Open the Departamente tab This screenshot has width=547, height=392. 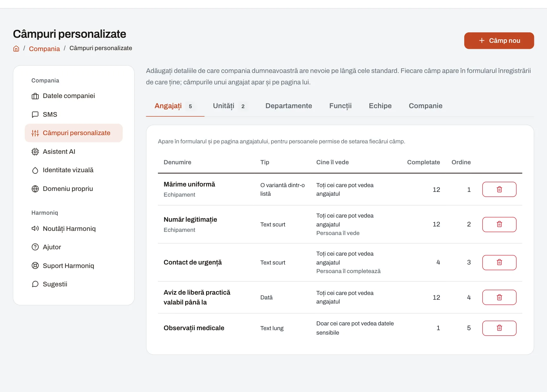tap(289, 106)
